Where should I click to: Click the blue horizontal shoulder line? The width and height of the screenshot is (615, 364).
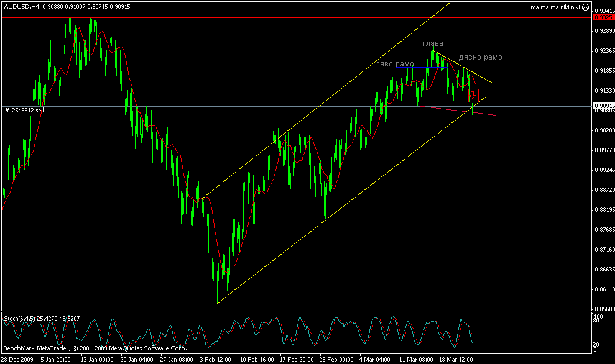coord(447,68)
